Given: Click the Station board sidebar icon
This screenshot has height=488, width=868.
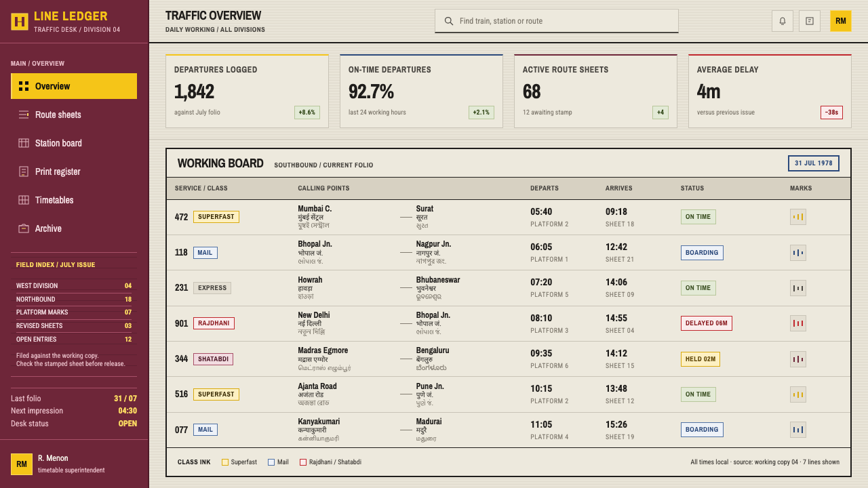Looking at the screenshot, I should click(24, 143).
